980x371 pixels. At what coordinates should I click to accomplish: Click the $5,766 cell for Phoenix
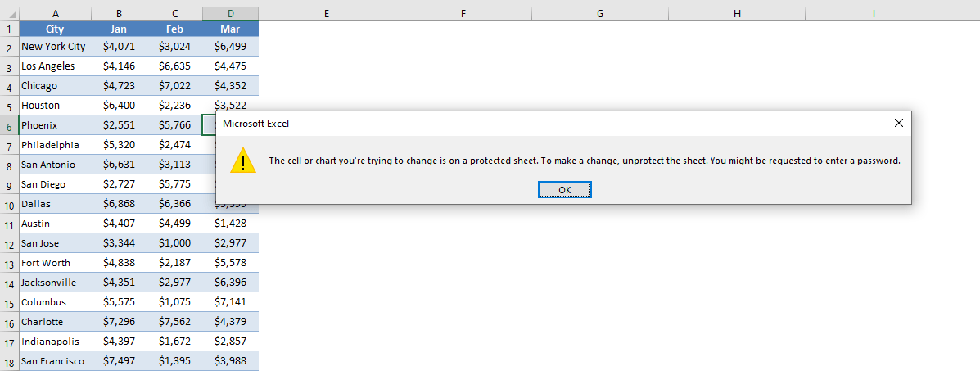(x=174, y=125)
